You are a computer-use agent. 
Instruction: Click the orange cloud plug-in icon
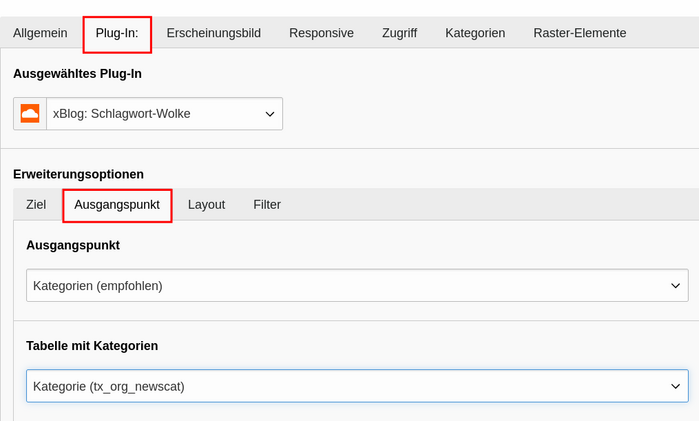point(30,114)
